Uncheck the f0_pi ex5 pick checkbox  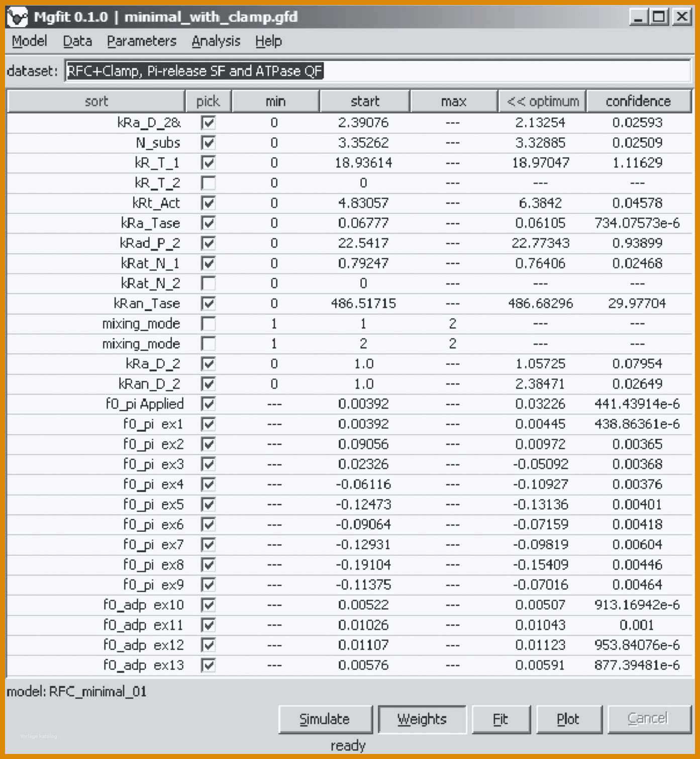[x=208, y=505]
